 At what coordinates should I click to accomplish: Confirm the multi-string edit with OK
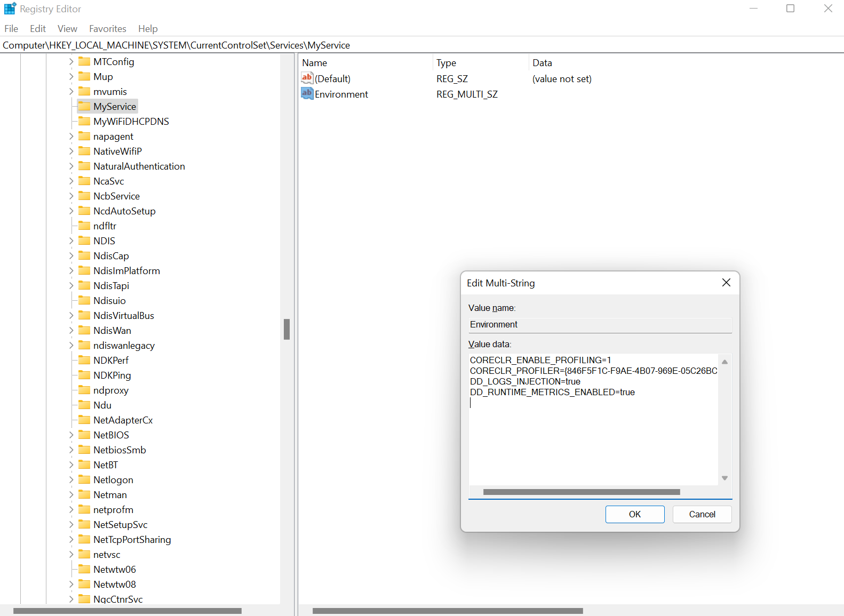[635, 514]
